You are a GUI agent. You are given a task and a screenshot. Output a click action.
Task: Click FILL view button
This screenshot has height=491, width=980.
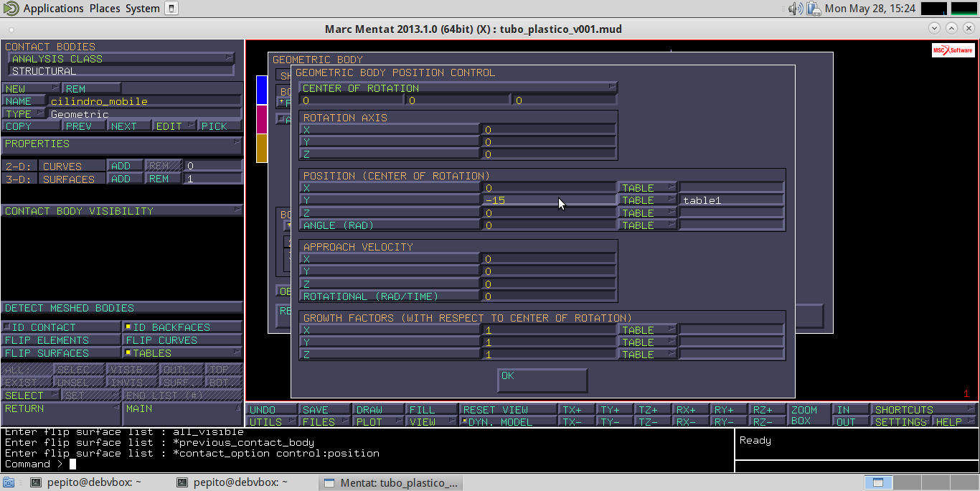click(431, 410)
